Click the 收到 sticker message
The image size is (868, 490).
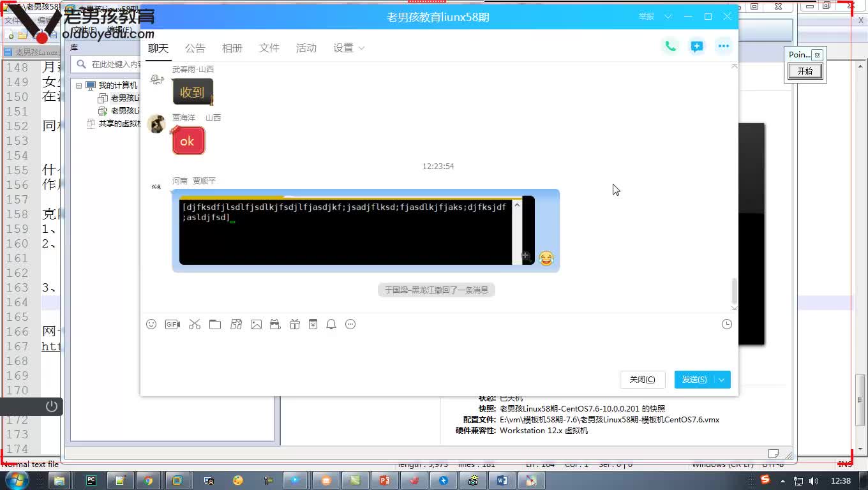(192, 92)
